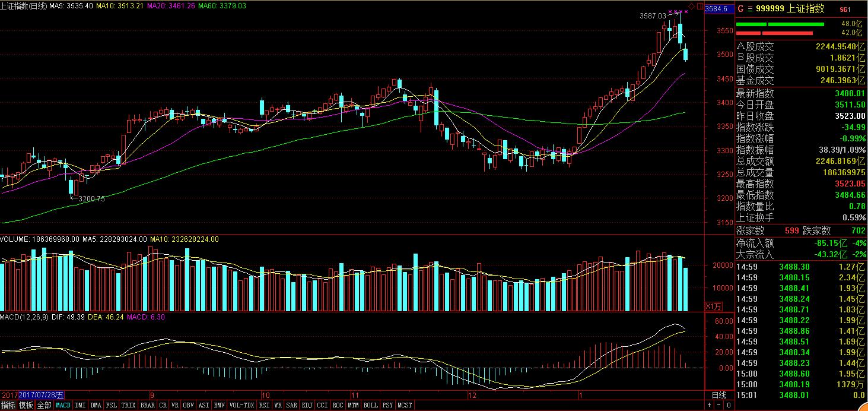Click the 总成交额 2246.8169亿 row
Image resolution: width=868 pixels, height=411 pixels.
coord(801,161)
